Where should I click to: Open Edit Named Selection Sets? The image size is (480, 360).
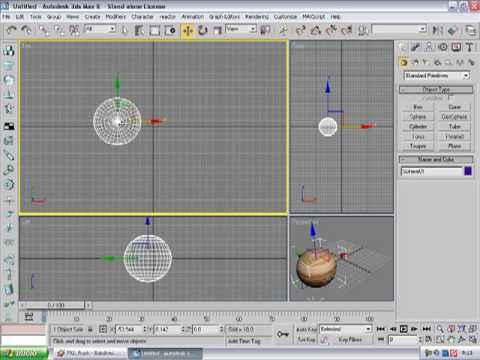click(x=363, y=30)
